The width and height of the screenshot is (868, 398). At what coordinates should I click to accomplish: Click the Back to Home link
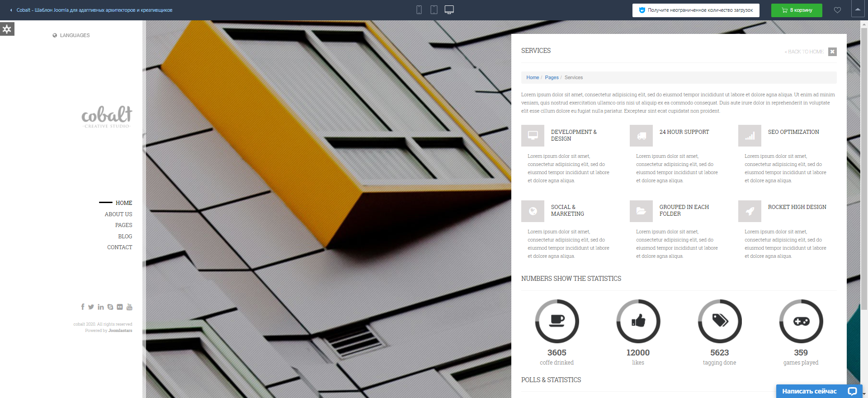804,52
